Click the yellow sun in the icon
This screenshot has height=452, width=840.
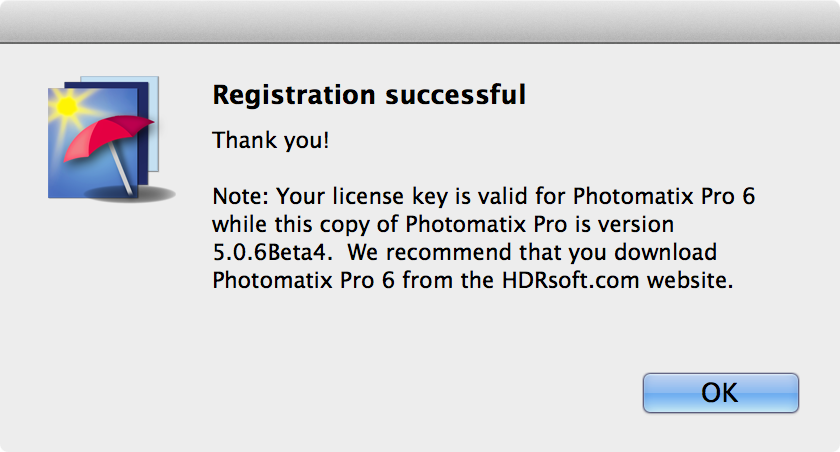(x=68, y=106)
